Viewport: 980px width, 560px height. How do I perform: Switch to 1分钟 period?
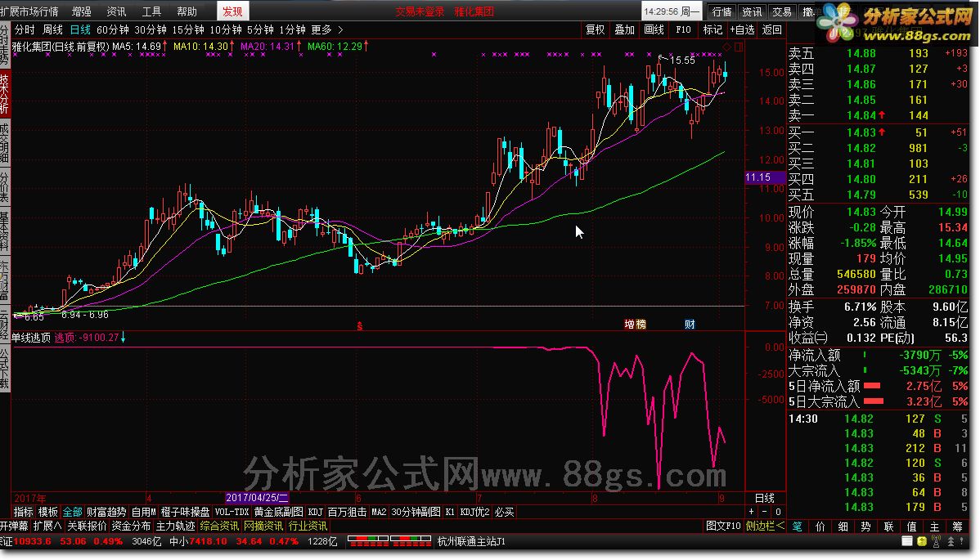pyautogui.click(x=293, y=29)
